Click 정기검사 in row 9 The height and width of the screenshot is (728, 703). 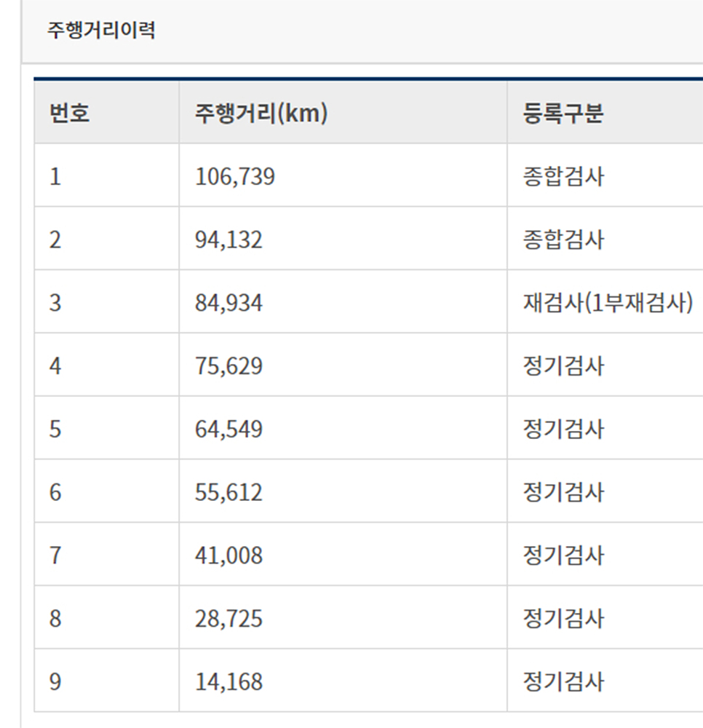point(563,683)
